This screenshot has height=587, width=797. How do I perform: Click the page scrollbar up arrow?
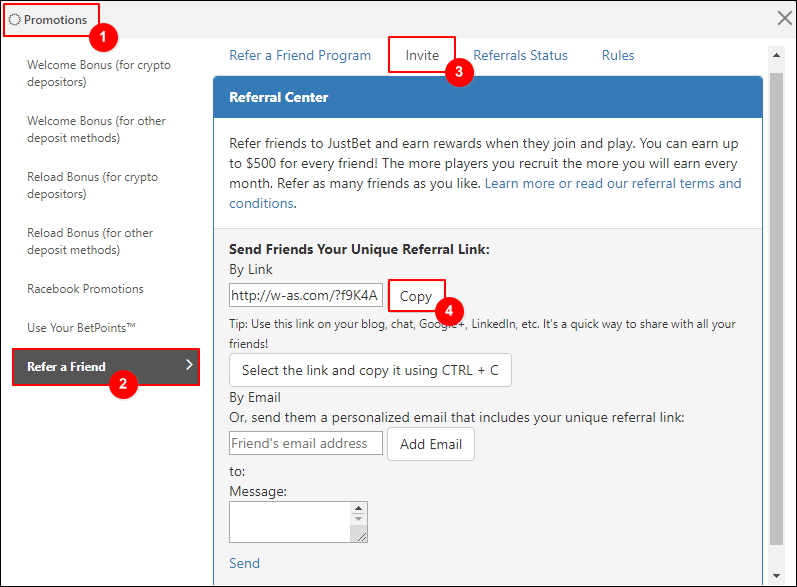click(776, 55)
